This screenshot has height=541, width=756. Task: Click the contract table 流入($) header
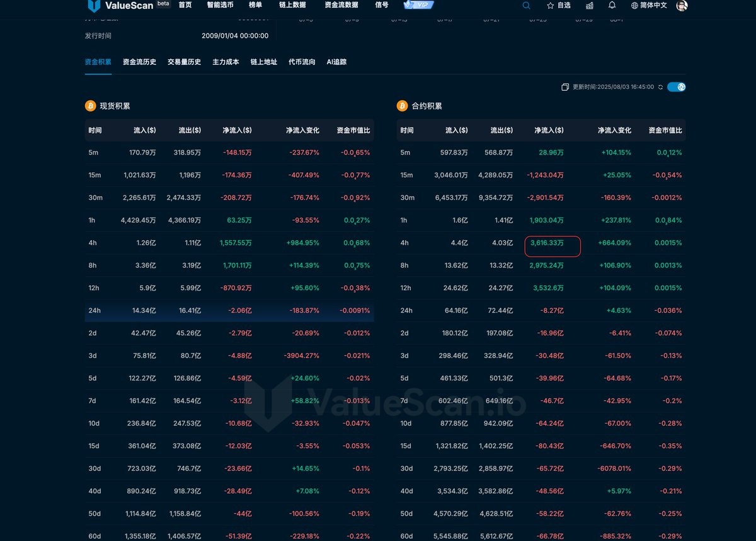(x=457, y=131)
